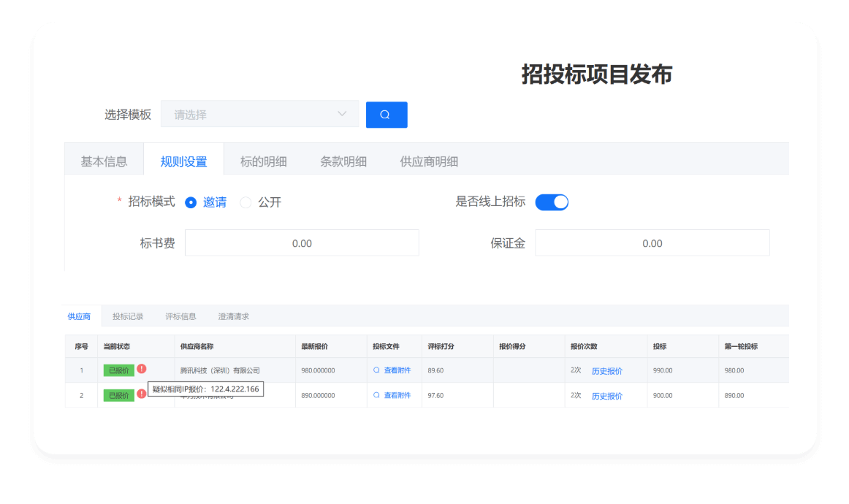This screenshot has height=504, width=849.
Task: Select the 邀请 radio button
Action: pos(190,202)
